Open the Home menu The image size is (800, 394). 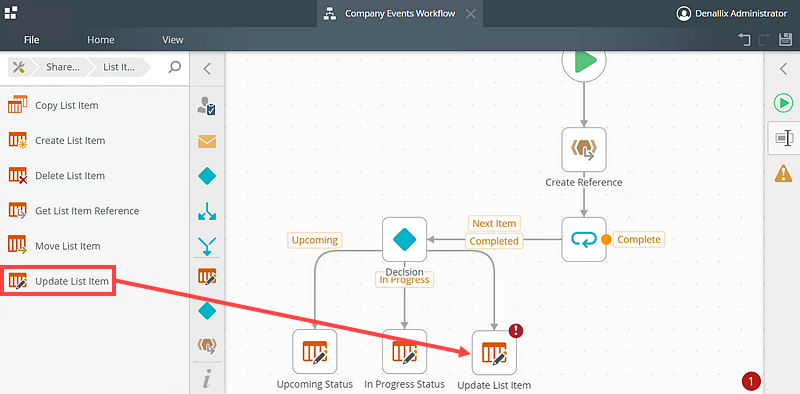coord(101,40)
